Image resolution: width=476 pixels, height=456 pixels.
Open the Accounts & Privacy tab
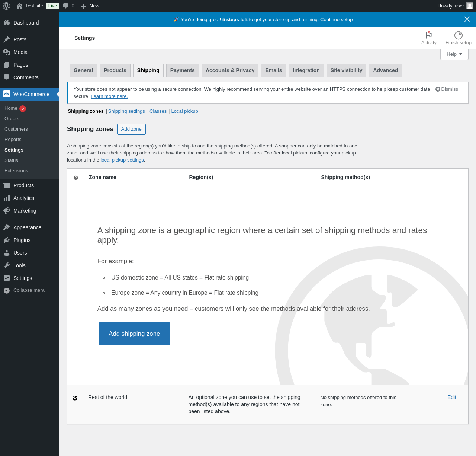230,70
